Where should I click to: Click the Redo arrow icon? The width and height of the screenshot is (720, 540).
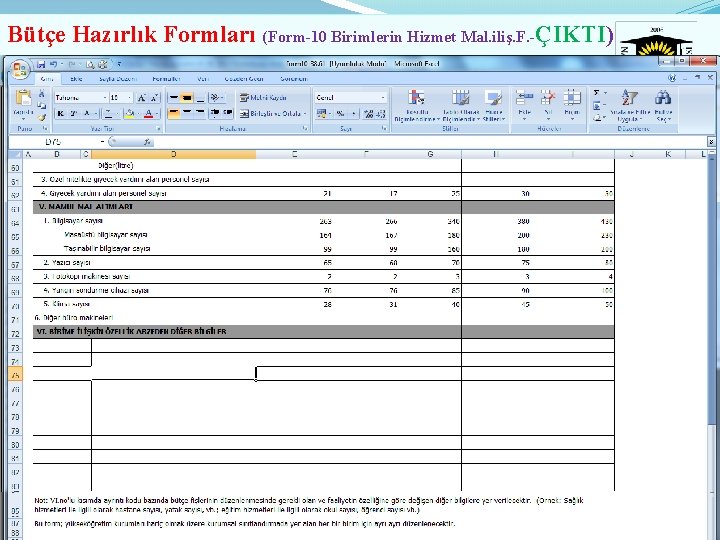pyautogui.click(x=72, y=64)
